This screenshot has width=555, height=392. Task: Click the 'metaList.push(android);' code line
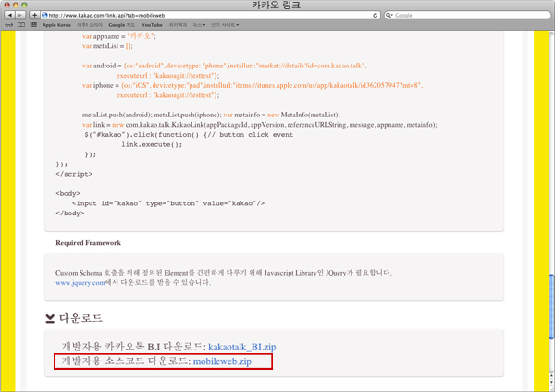pyautogui.click(x=211, y=115)
